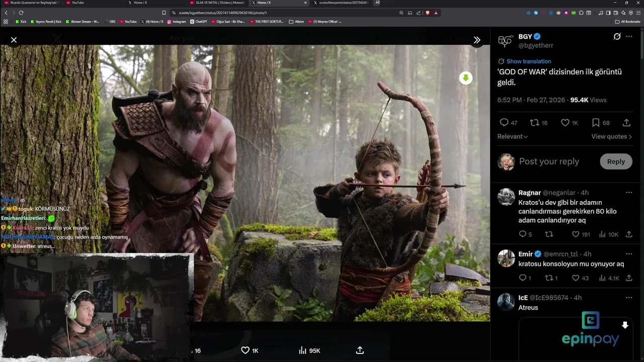Switch to x.com/bbosports status tab

[342, 3]
